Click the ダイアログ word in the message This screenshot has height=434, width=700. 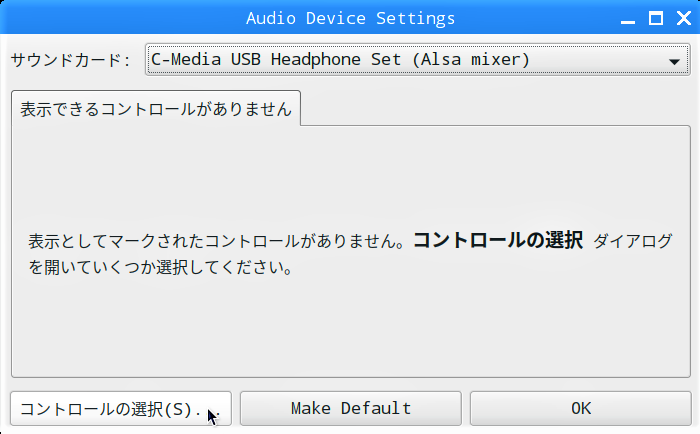(x=633, y=242)
